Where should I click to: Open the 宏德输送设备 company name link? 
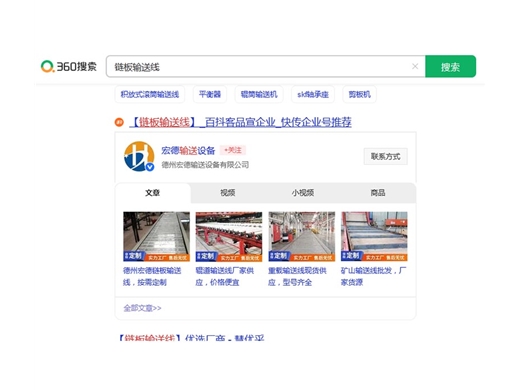(188, 151)
